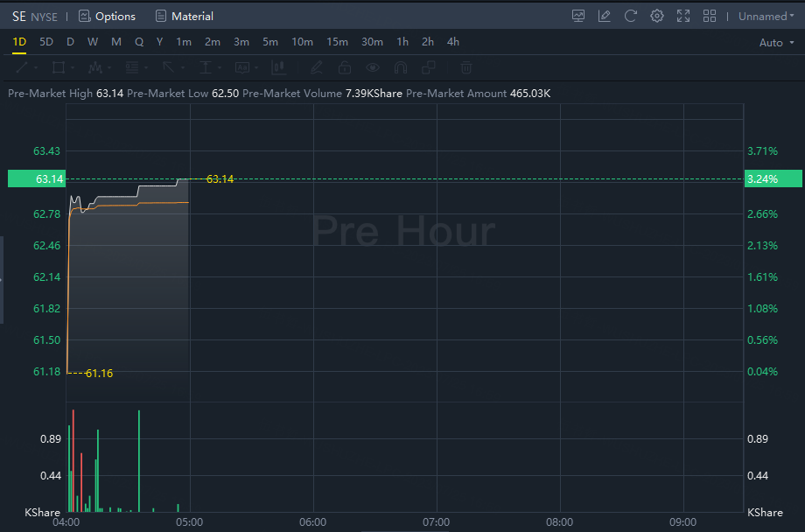Screen dimensions: 805x532
Task: Refresh the SE chart
Action: 631,16
